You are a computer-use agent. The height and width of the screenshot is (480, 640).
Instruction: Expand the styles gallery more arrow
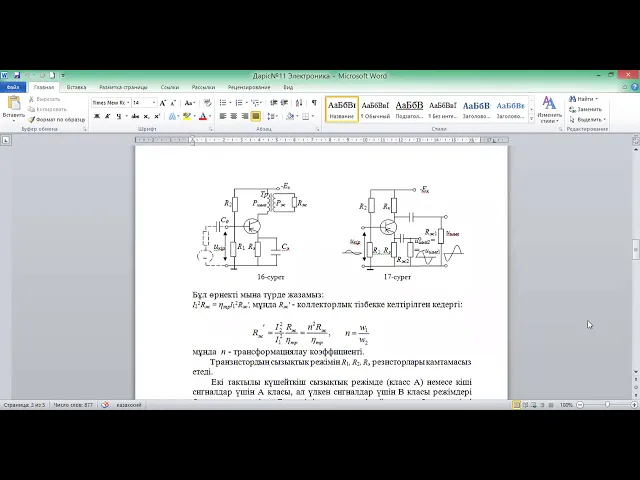531,119
